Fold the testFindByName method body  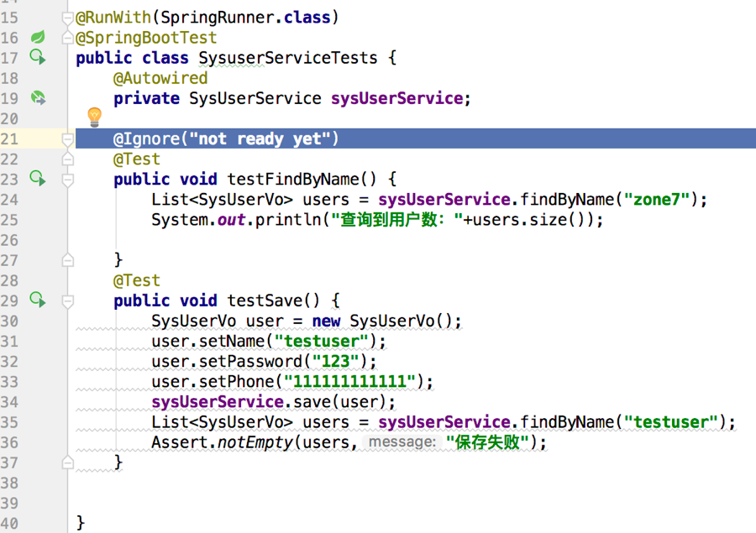tap(68, 179)
